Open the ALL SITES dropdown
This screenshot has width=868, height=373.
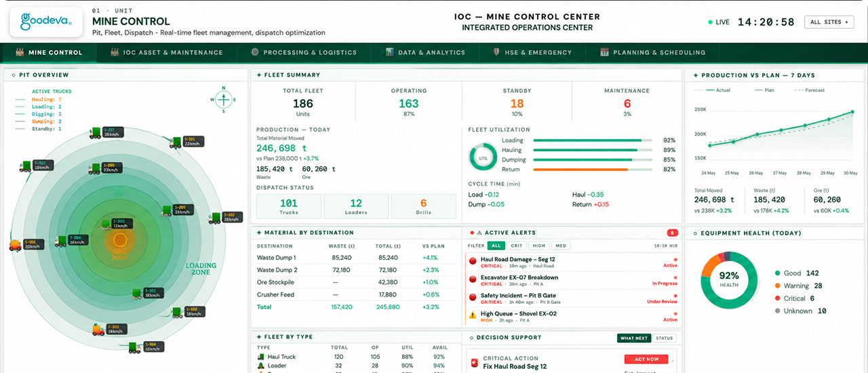829,22
